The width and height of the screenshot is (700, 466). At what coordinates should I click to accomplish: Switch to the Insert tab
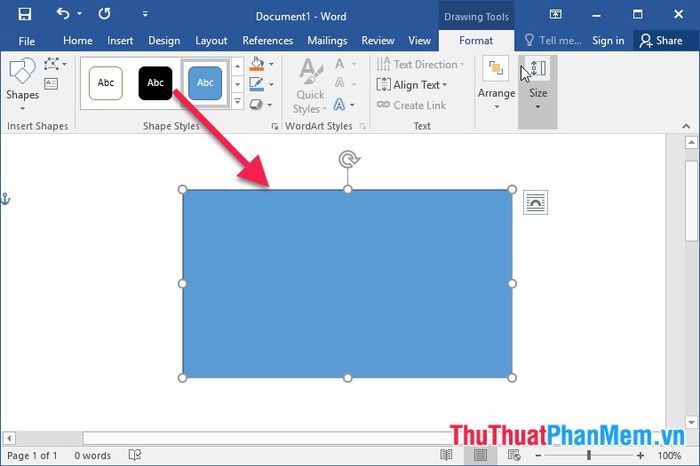pos(120,41)
